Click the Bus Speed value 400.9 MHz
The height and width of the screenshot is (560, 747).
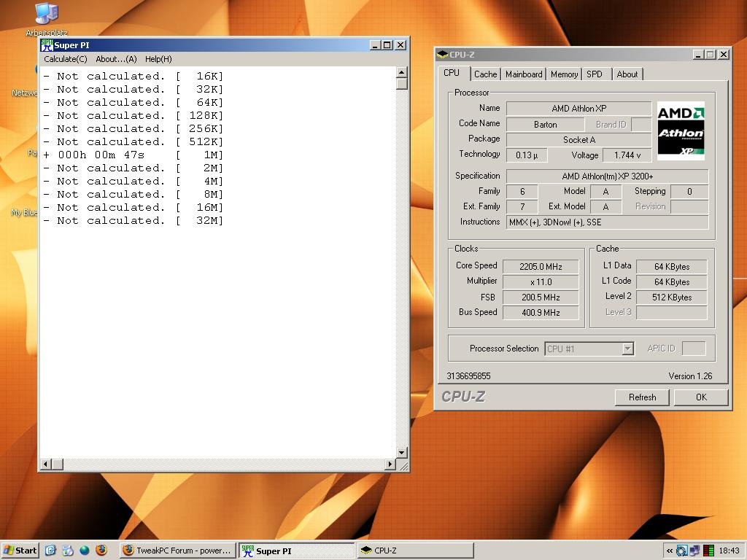(541, 312)
